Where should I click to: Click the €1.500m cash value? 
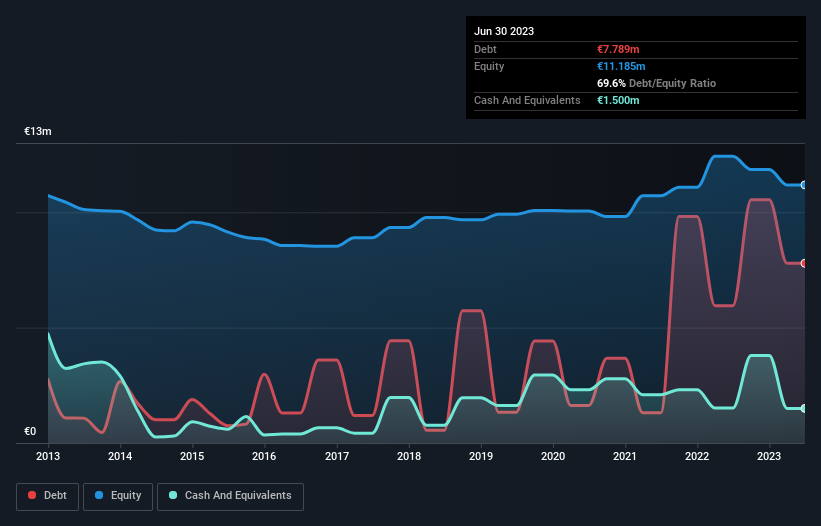point(618,100)
